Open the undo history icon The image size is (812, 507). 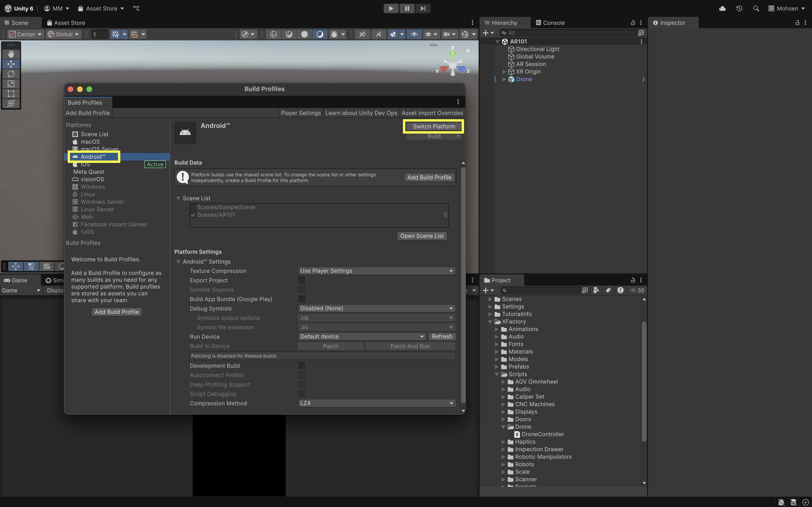(x=739, y=8)
